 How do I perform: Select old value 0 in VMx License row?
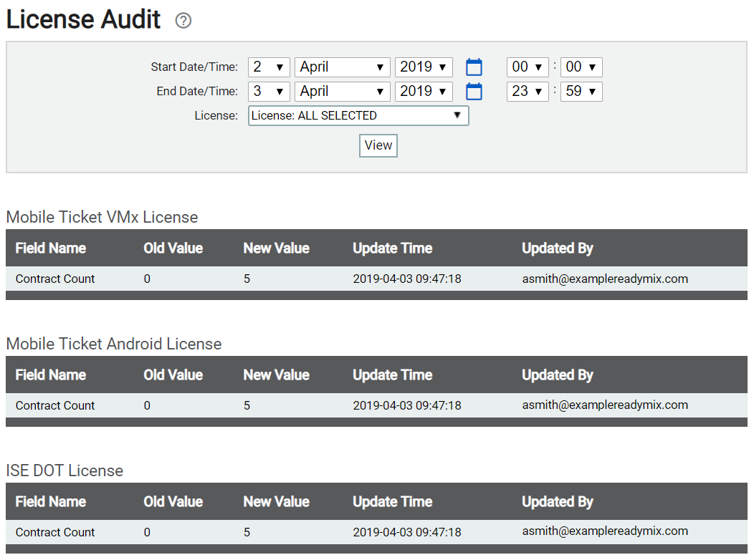coord(147,279)
